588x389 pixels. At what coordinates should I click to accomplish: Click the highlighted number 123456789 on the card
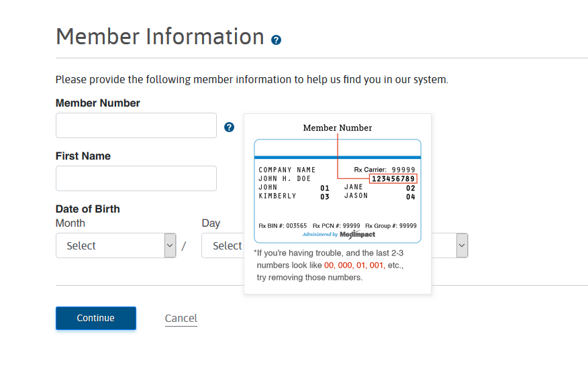pos(395,178)
